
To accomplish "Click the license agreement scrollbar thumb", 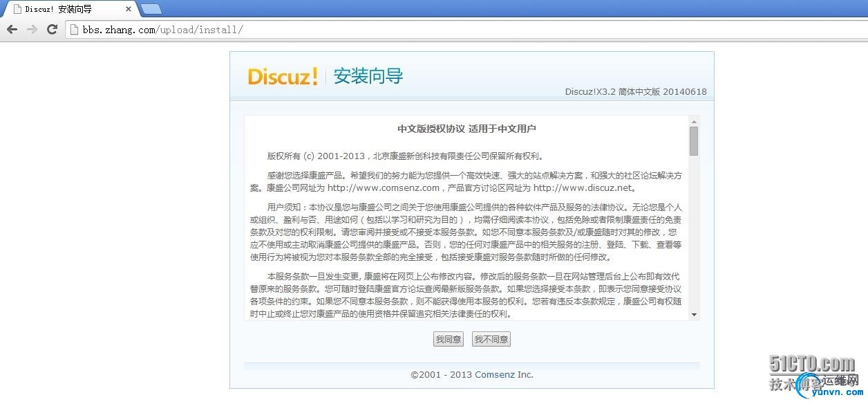I will pos(694,141).
